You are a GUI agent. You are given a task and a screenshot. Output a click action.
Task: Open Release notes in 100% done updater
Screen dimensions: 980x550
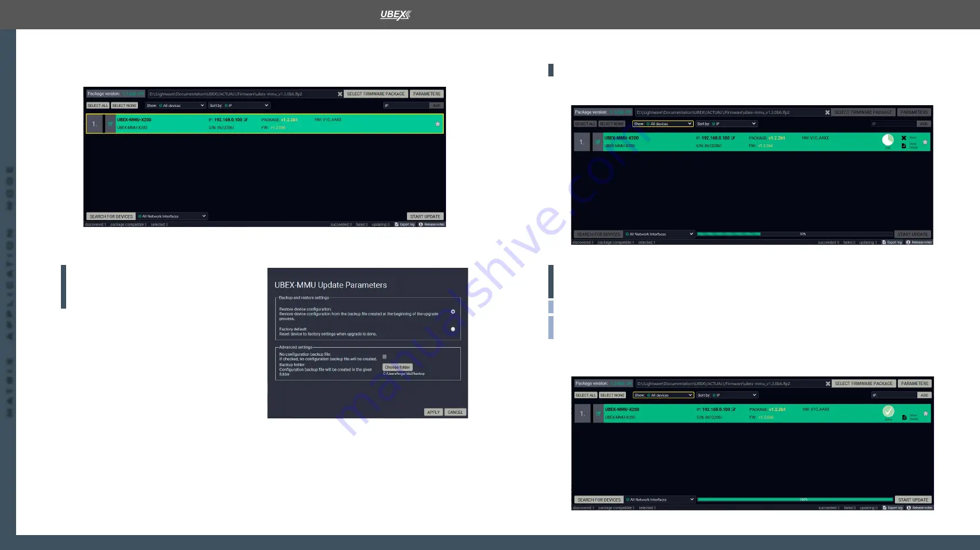tap(920, 507)
